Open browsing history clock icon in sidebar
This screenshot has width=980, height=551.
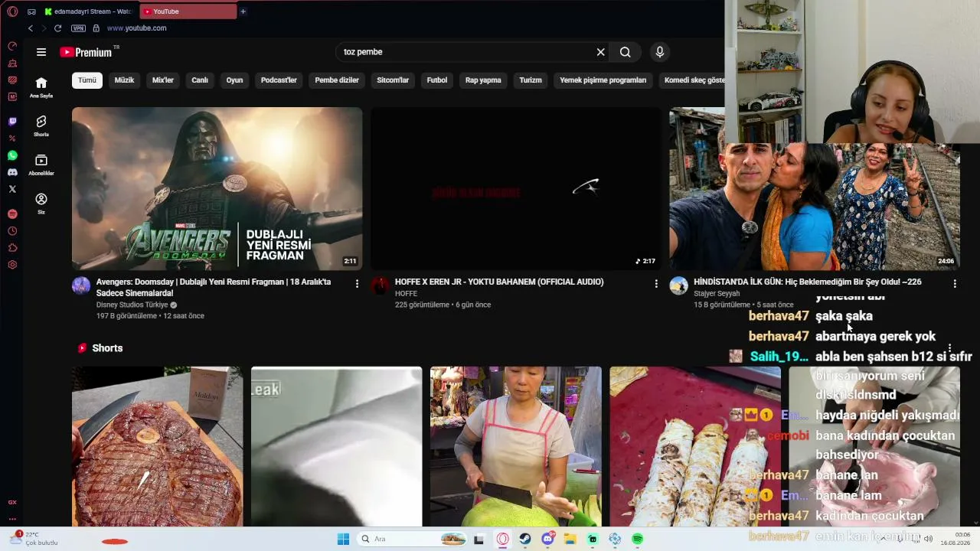(x=12, y=231)
